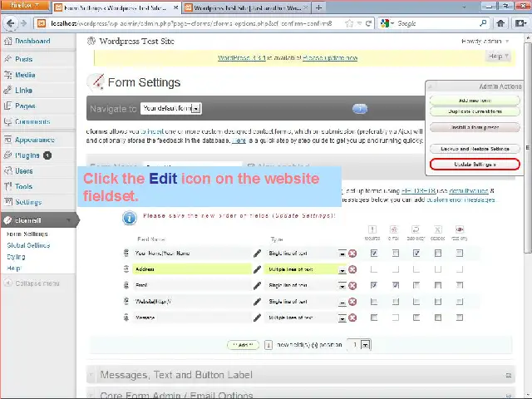Click the drag handle of Address row
Screen dimensions: 532x399
click(x=126, y=269)
